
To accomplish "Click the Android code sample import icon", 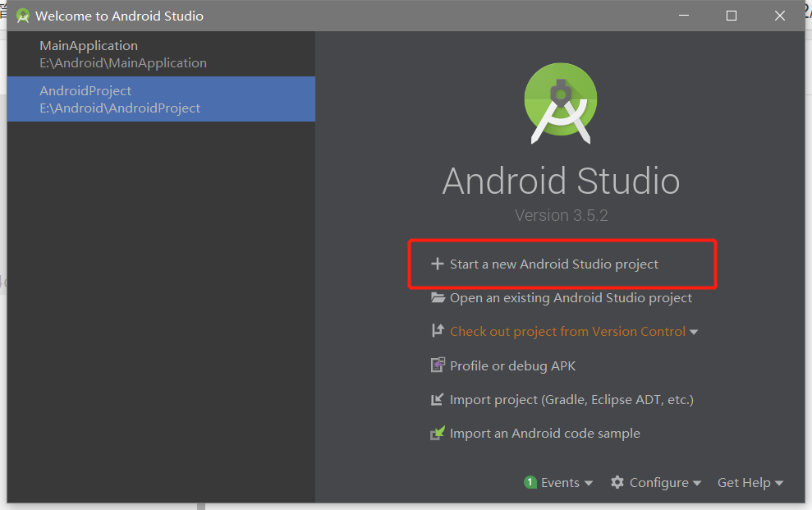I will [438, 433].
